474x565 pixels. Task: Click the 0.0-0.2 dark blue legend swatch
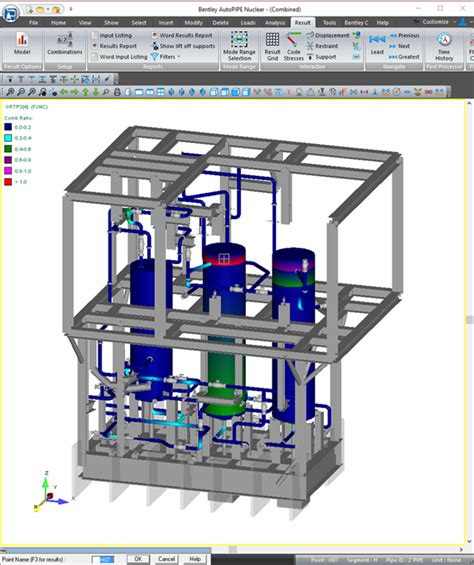pyautogui.click(x=8, y=127)
